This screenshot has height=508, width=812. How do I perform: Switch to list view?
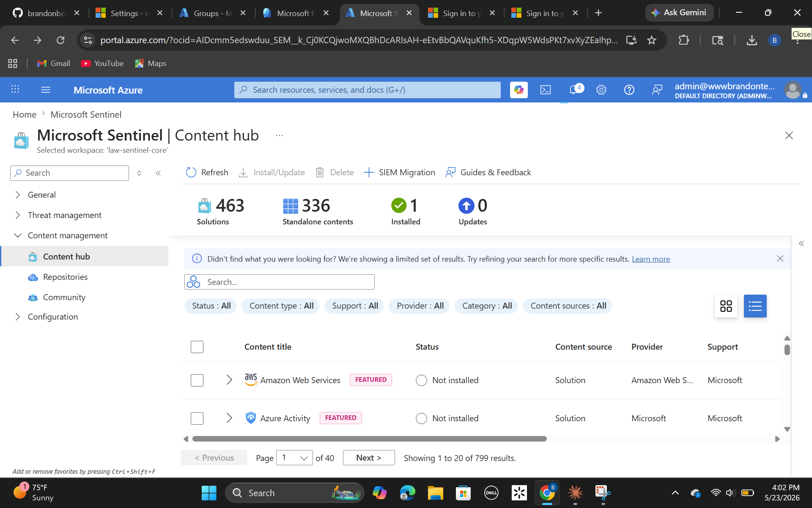tap(755, 306)
